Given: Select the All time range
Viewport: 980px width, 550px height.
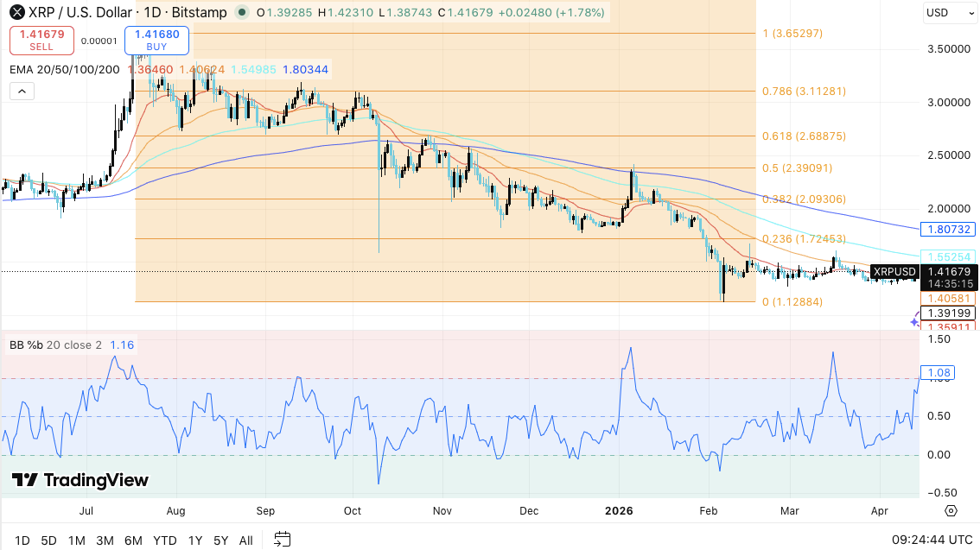Looking at the screenshot, I should click(245, 541).
